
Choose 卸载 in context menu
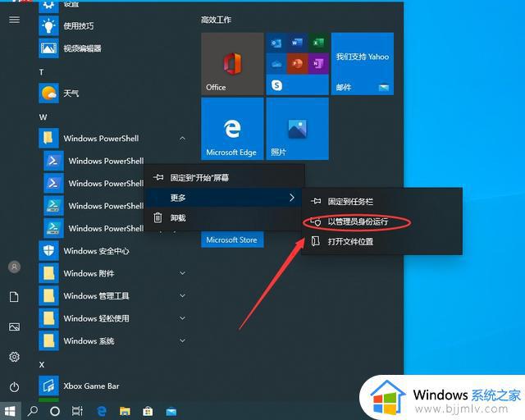224,218
